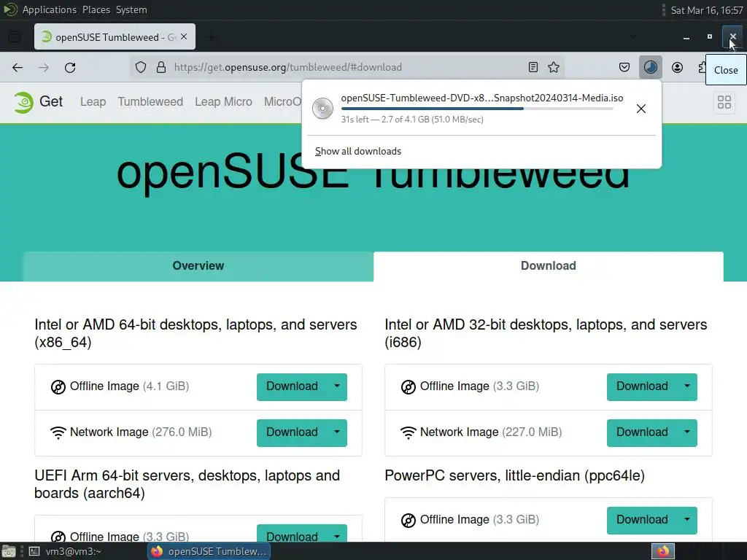This screenshot has width=747, height=560.
Task: Click the Firefox icon in bottom tray
Action: click(663, 551)
